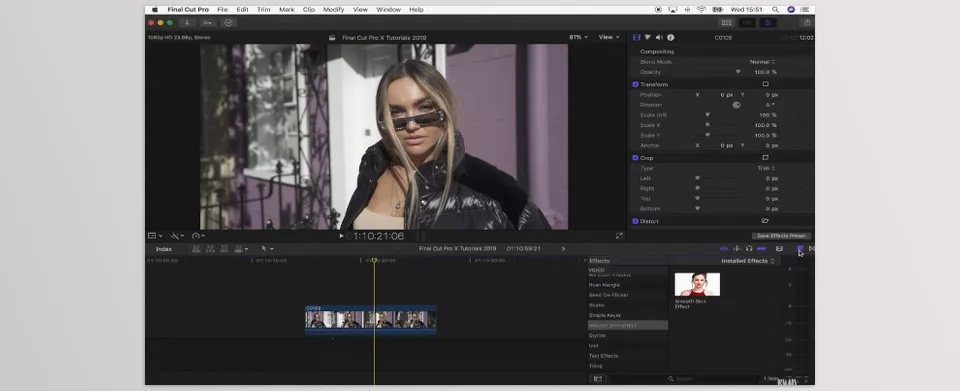Screen dimensions: 960x391
Task: Open the File menu
Action: coord(222,10)
